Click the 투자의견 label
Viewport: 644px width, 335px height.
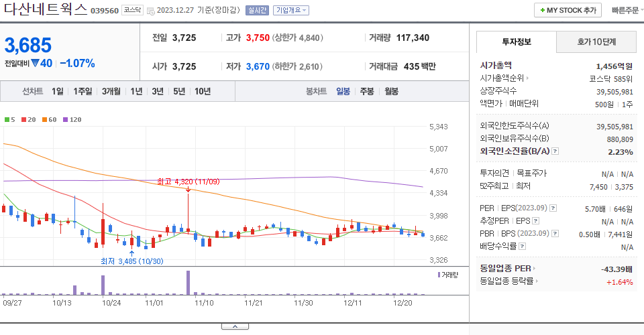(494, 174)
